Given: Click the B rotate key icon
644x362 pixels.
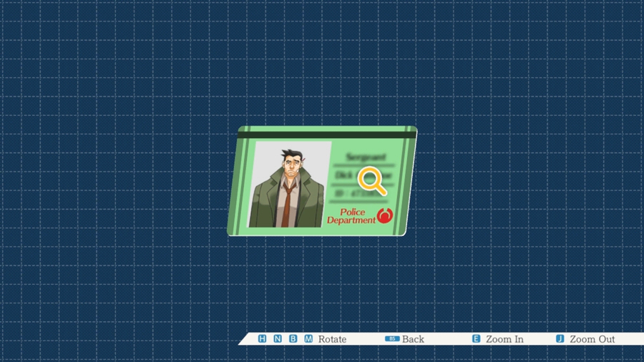Looking at the screenshot, I should (x=293, y=338).
